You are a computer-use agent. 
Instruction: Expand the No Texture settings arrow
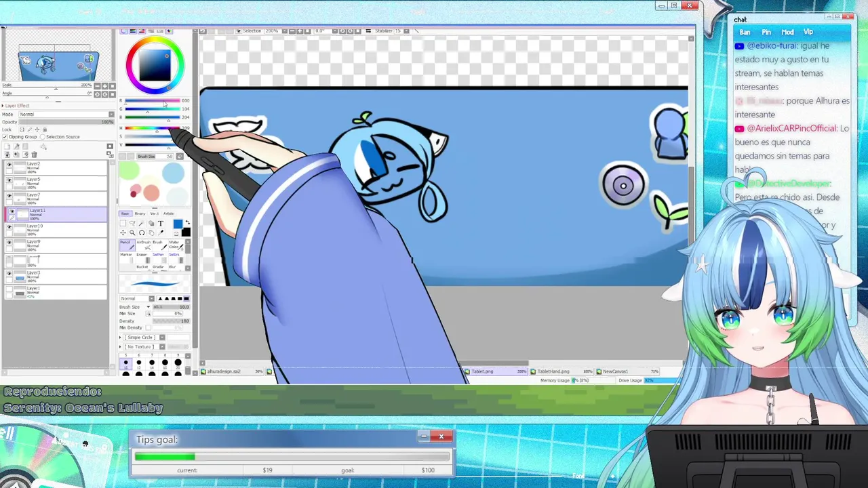click(120, 347)
